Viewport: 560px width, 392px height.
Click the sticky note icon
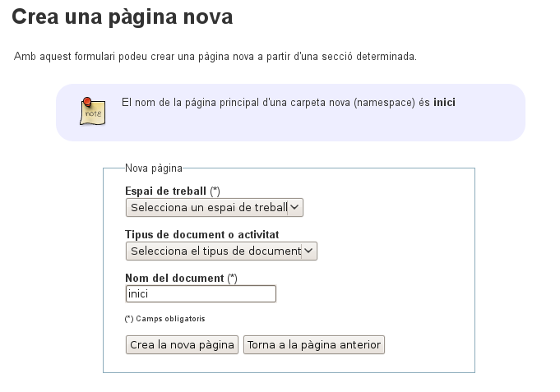(x=92, y=111)
